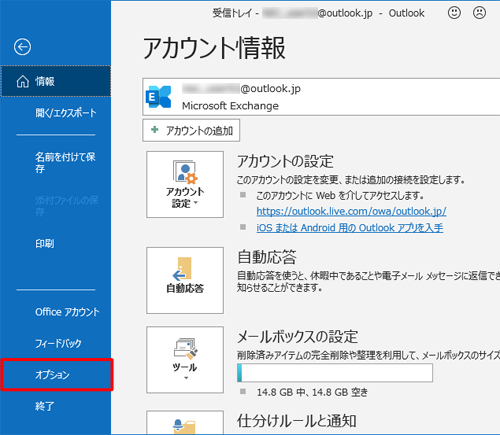The height and width of the screenshot is (435, 500).
Task: Click the 自動応答 section title
Action: pyautogui.click(x=267, y=257)
